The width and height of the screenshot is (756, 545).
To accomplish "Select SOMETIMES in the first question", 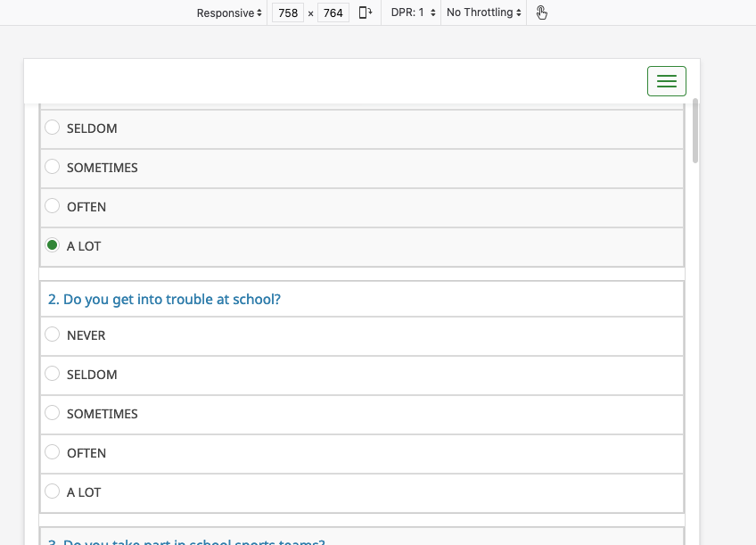I will tap(53, 167).
